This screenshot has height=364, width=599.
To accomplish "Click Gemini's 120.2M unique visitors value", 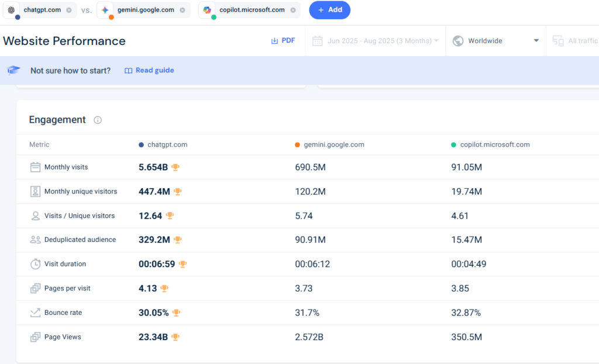I will point(310,192).
